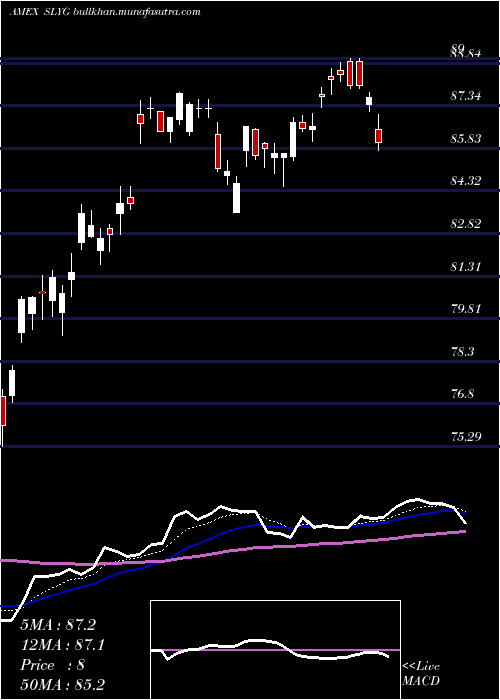Click the 76.8 price level label
Screen dimensions: 500x700
(462, 394)
